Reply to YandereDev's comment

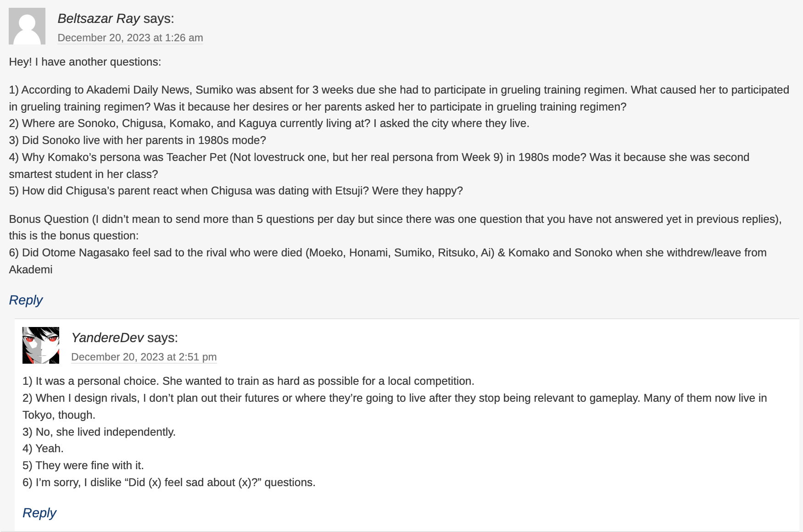[39, 513]
